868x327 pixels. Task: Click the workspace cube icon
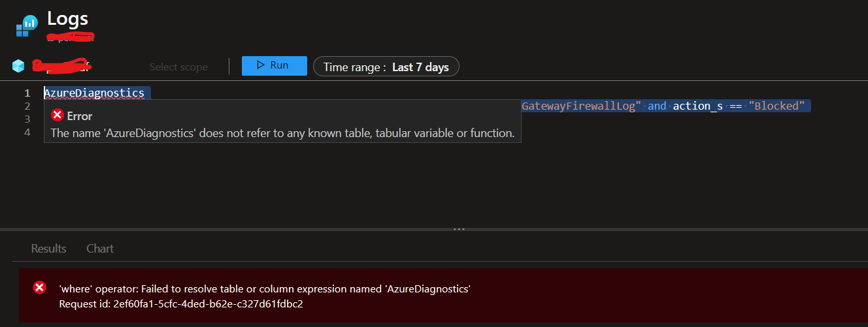[x=18, y=66]
